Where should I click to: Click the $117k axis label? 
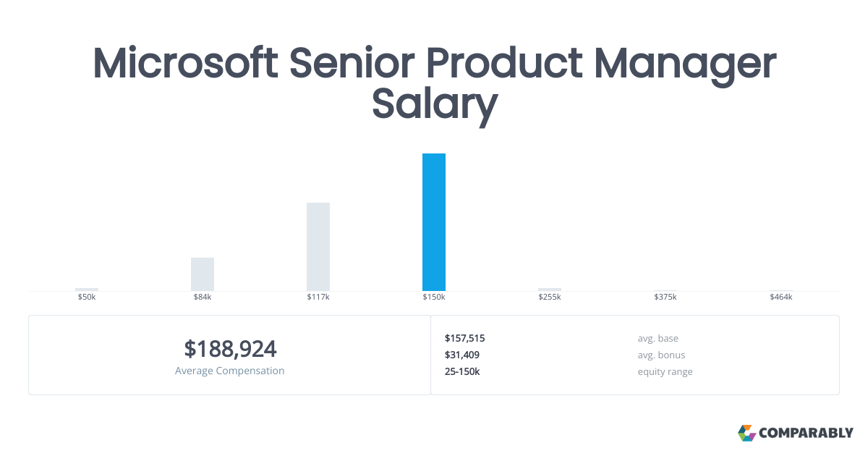(x=318, y=297)
